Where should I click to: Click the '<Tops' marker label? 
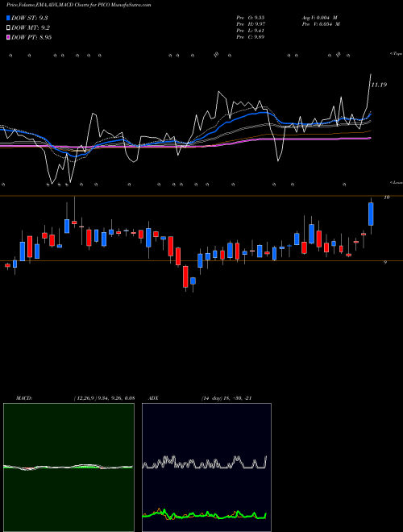396,54
